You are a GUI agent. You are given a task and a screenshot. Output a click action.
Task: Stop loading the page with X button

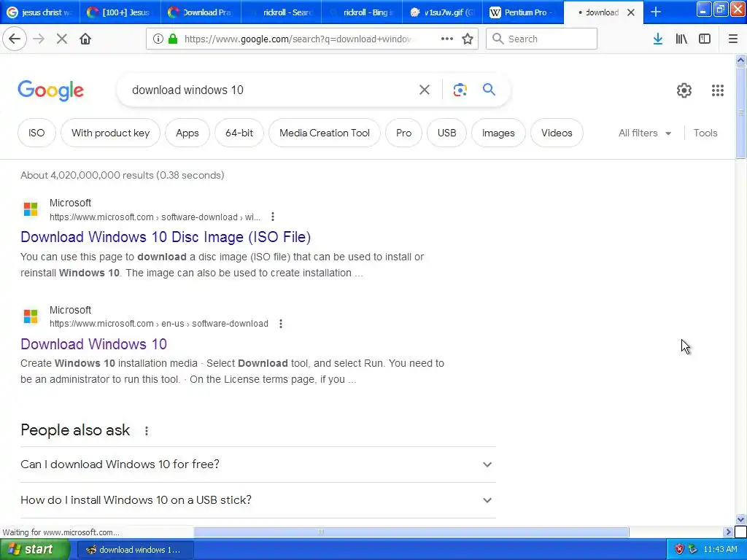(x=62, y=39)
